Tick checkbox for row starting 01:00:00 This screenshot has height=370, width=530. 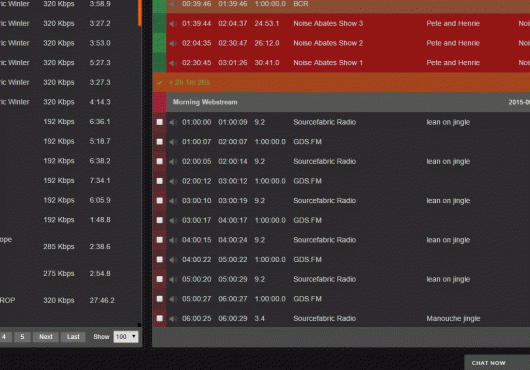[160, 122]
